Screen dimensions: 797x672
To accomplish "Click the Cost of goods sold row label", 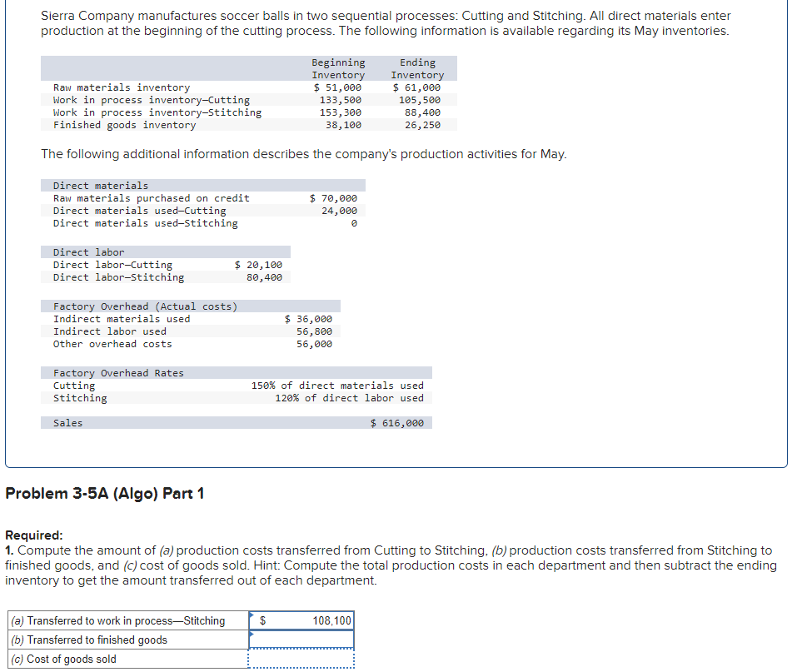I will click(79, 657).
